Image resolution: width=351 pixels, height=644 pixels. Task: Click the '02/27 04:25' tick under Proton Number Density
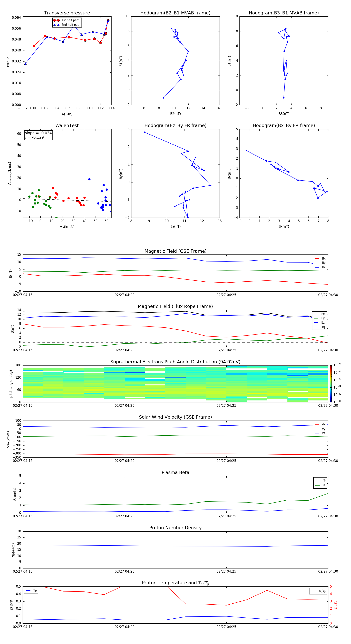(x=226, y=571)
